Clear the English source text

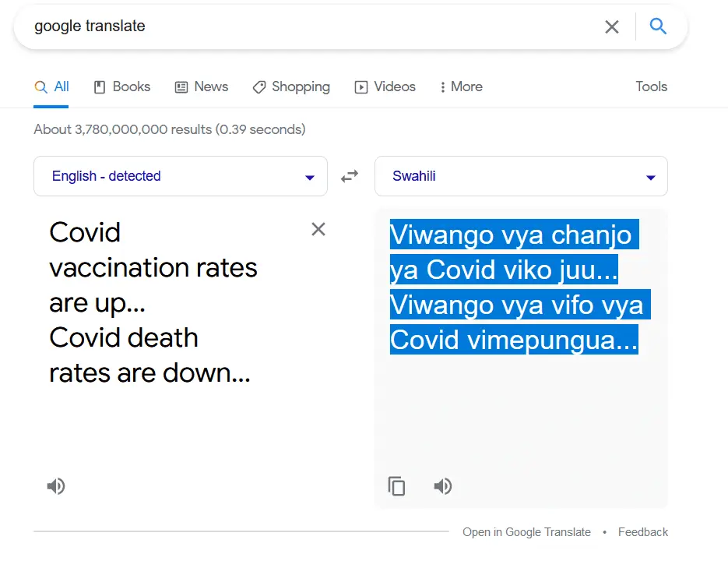[x=318, y=229]
